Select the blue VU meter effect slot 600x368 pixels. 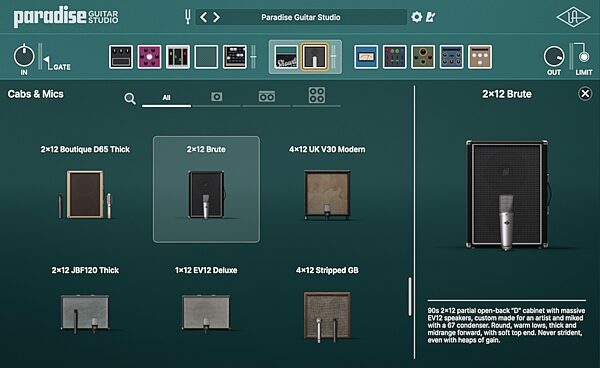coord(366,57)
